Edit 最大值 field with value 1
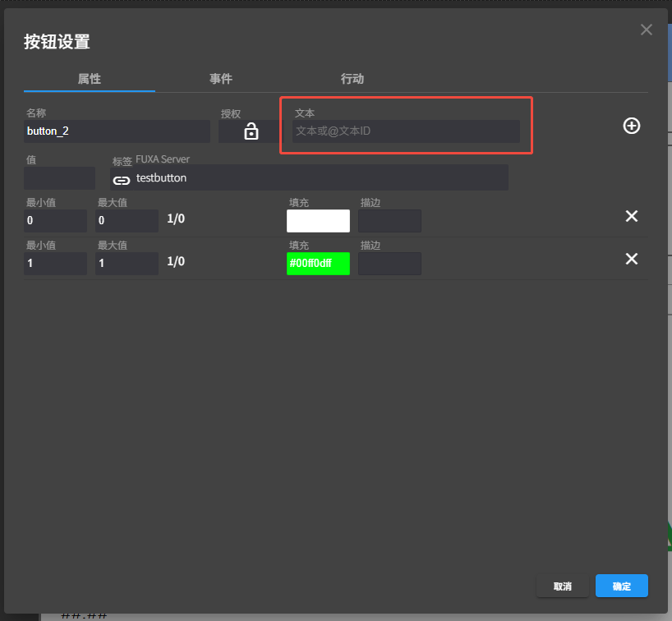 pos(127,264)
